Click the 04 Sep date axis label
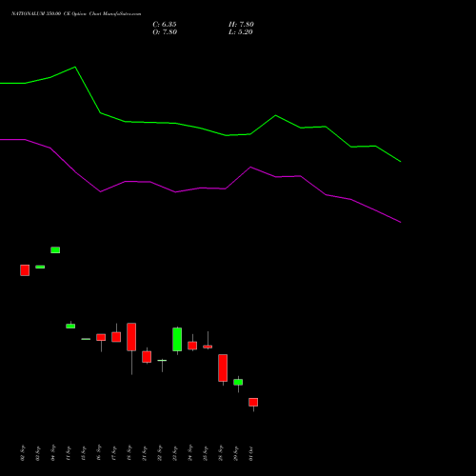Screen dimensions: 476x476 [53, 452]
